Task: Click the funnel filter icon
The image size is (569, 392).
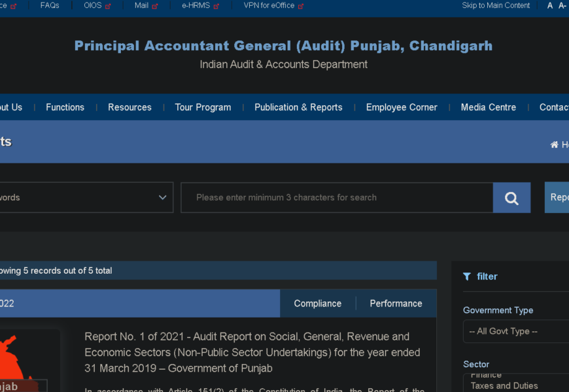Action: click(467, 277)
